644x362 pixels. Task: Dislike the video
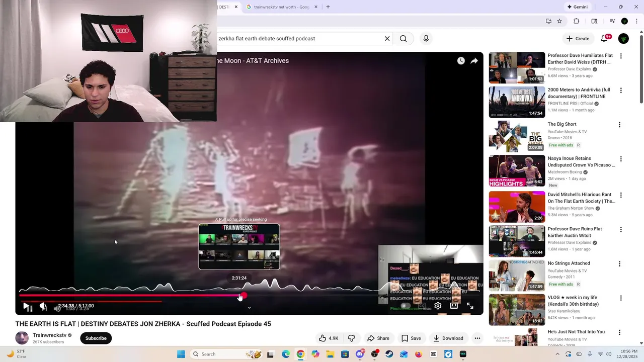point(352,338)
